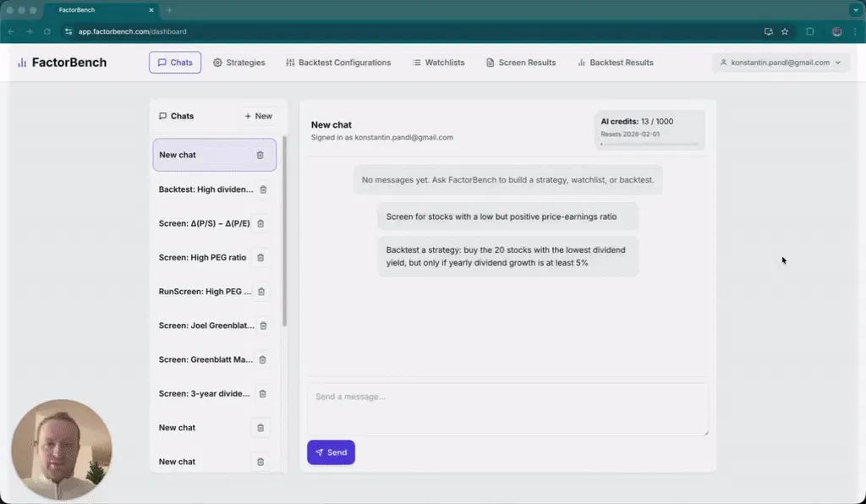View the Screen Results tab
Viewport: 866px width, 504px height.
(521, 63)
